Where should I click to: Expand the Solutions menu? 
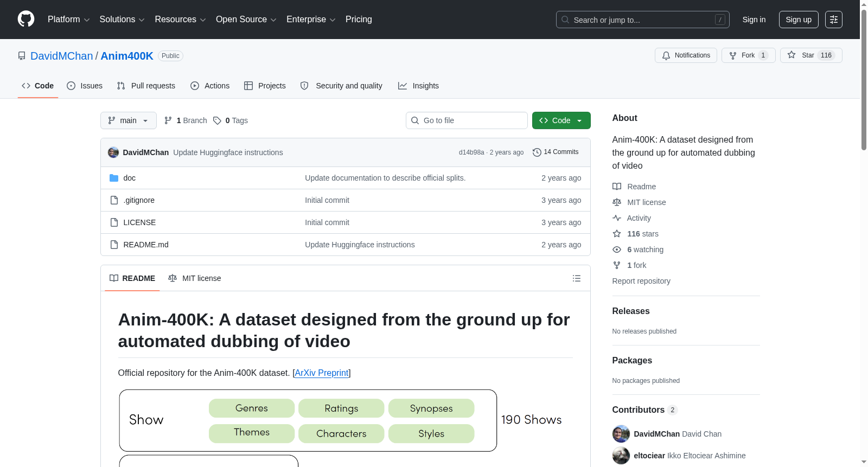[122, 20]
